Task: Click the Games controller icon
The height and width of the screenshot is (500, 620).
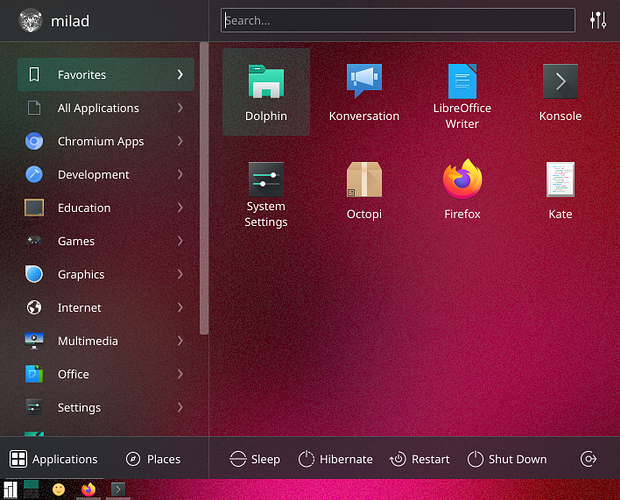Action: coord(34,241)
